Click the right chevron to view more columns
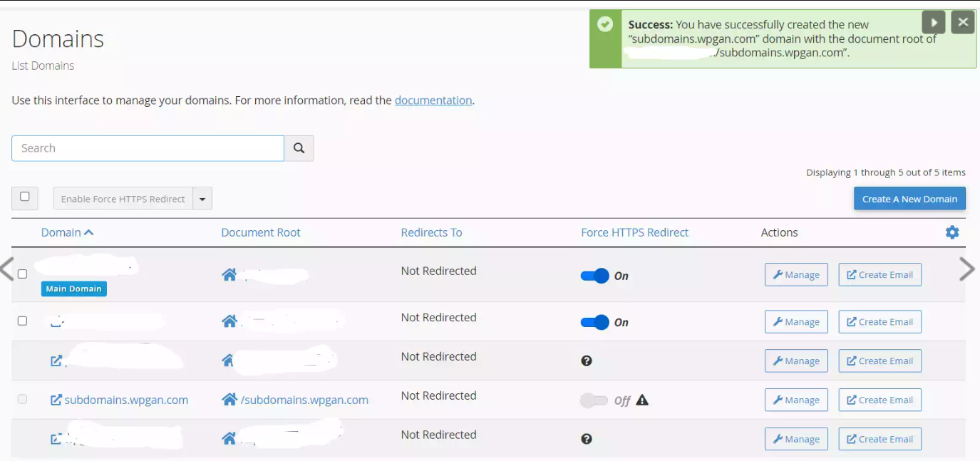Viewport: 980px width, 461px height. click(967, 269)
